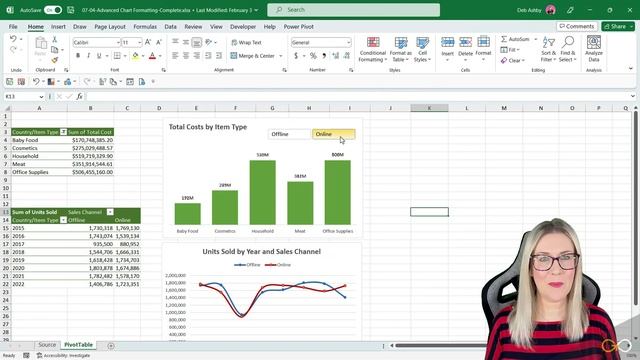Switch to the Source sheet

47,345
